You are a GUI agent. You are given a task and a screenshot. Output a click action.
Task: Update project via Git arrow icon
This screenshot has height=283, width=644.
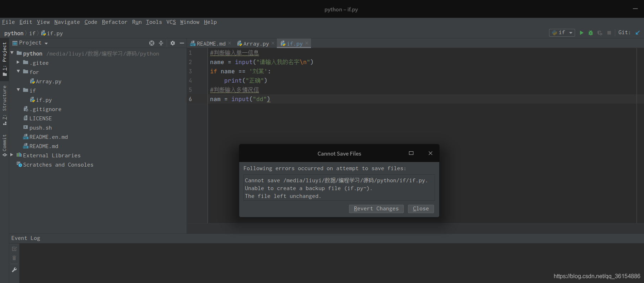[638, 33]
